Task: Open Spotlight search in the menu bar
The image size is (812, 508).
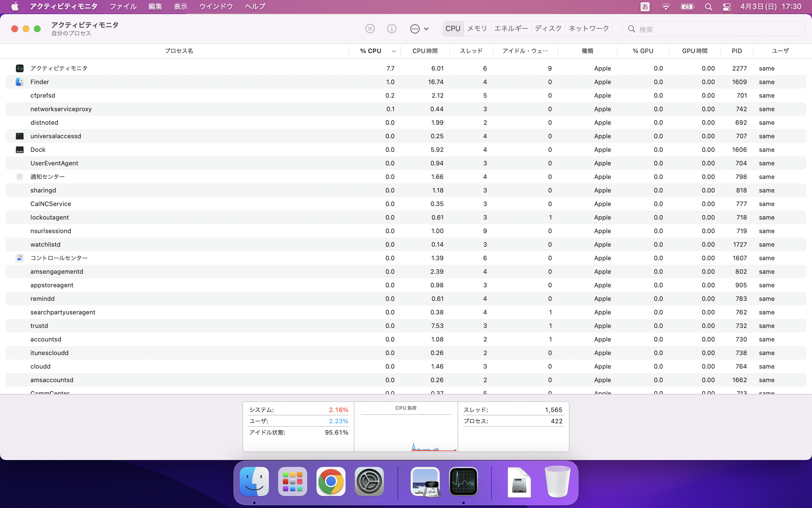Action: coord(708,7)
